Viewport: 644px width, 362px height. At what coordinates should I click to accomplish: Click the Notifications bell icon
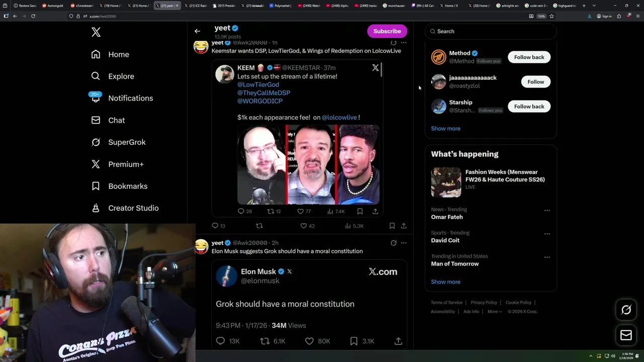click(96, 98)
